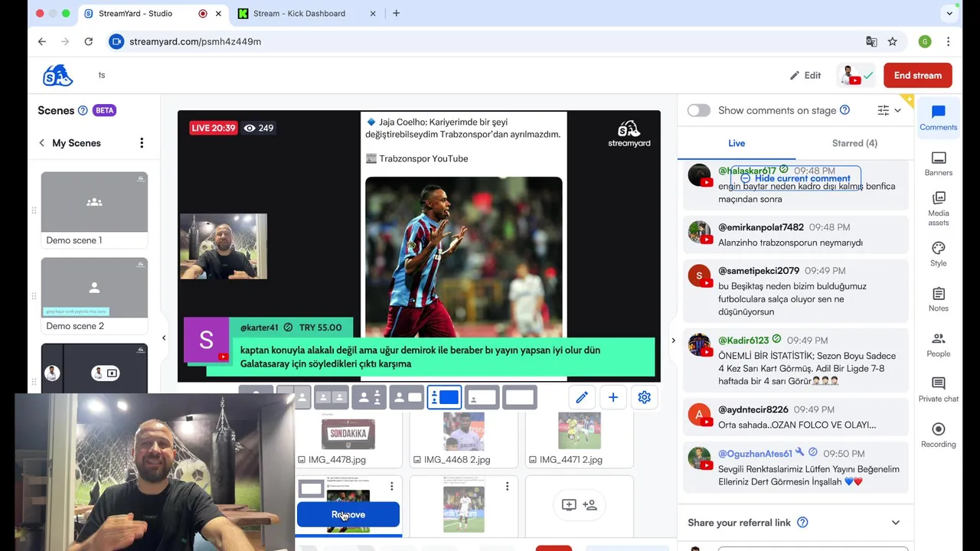Switch to the Starred (4) tab

(854, 143)
